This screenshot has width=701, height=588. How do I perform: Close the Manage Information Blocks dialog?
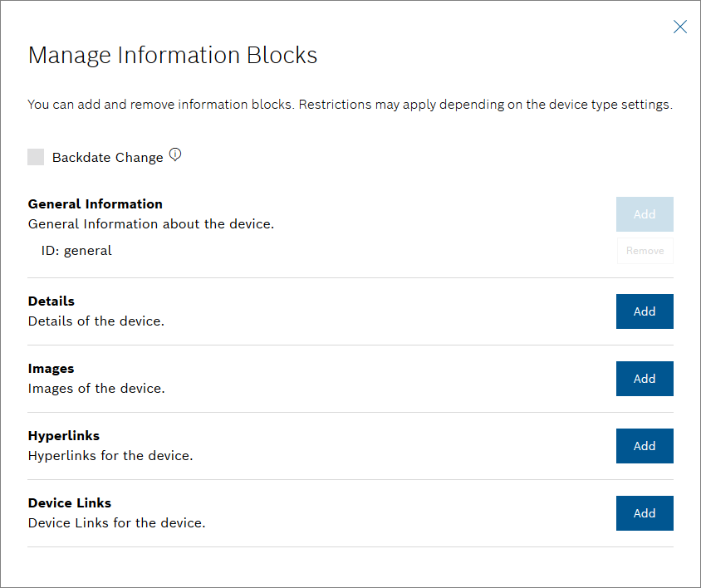(x=679, y=27)
